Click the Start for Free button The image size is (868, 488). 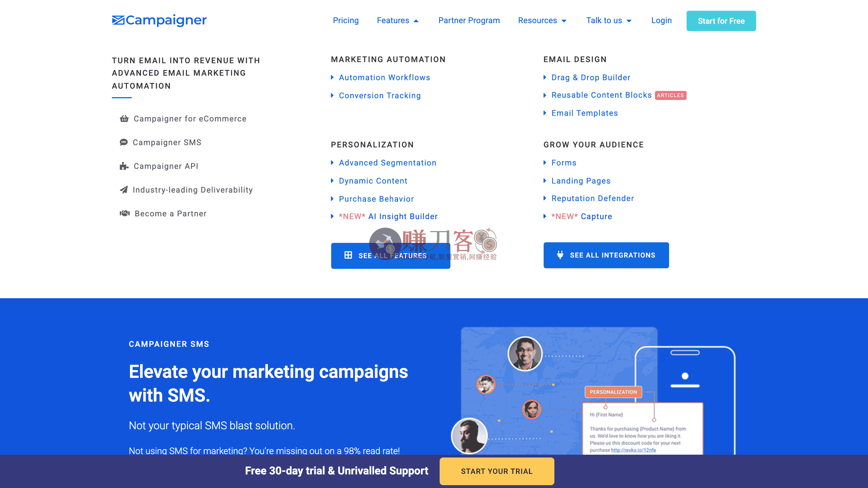(721, 21)
